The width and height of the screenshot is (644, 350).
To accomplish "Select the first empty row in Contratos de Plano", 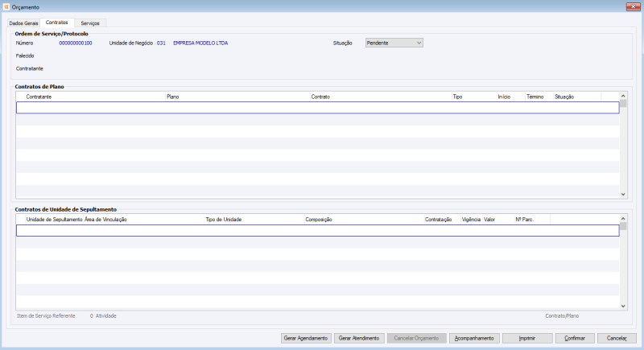I will tap(317, 108).
